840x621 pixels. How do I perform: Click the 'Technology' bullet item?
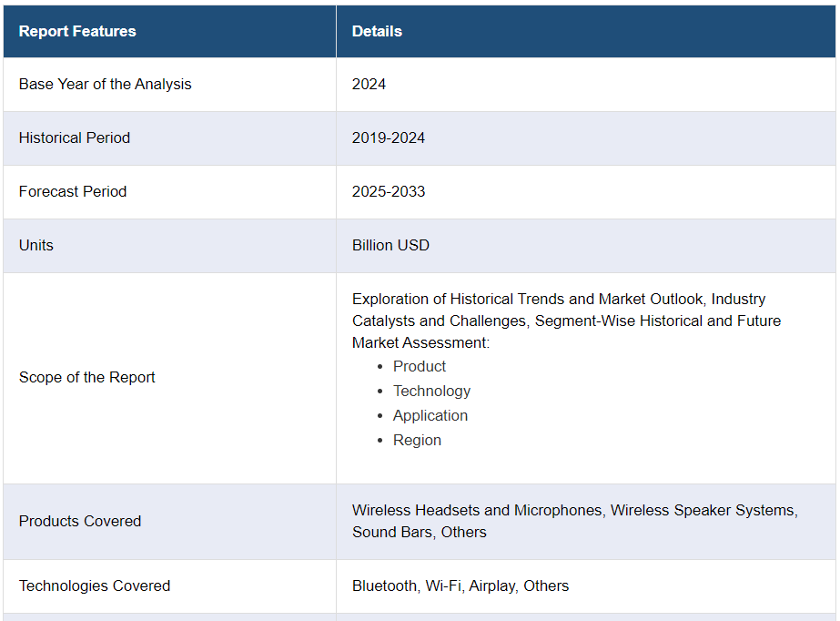pos(431,391)
